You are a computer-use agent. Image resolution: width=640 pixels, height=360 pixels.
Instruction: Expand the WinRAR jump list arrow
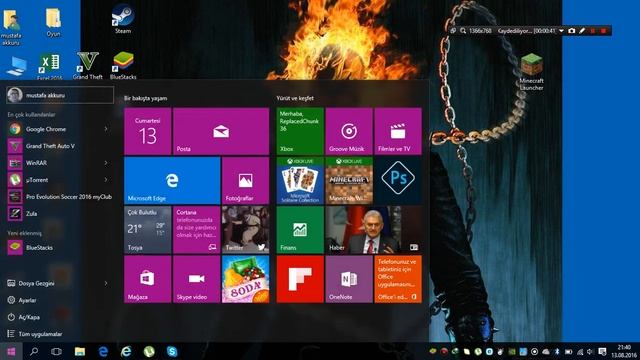[x=106, y=163]
